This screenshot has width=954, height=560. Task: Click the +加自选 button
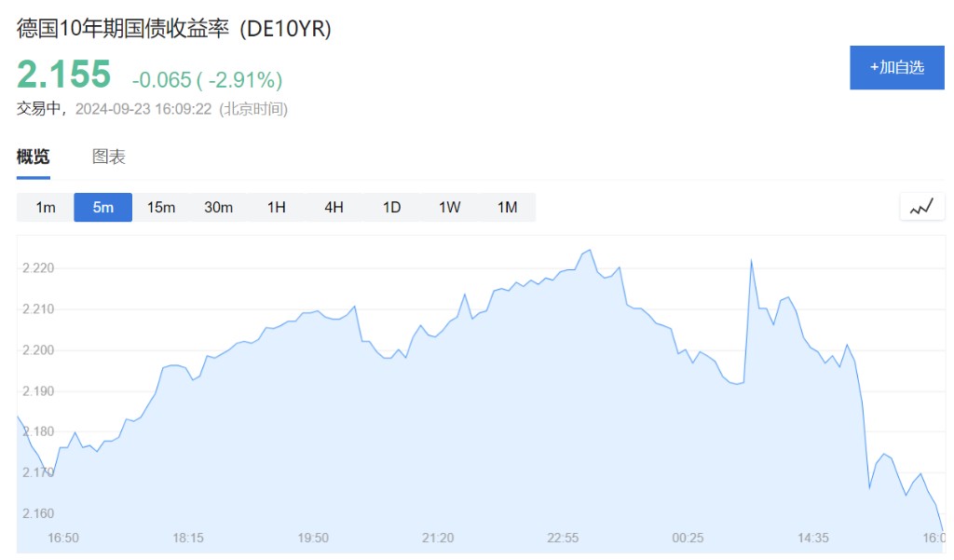(896, 67)
